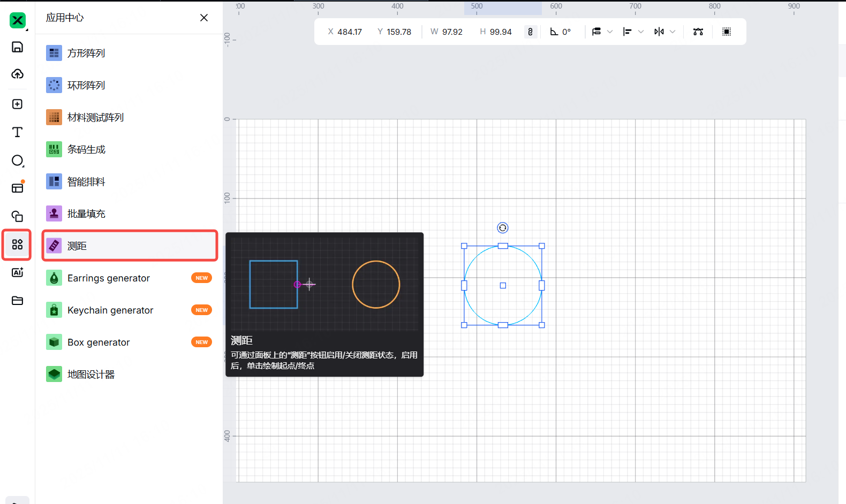Image resolution: width=846 pixels, height=504 pixels.
Task: Select the Text tool
Action: (x=17, y=132)
